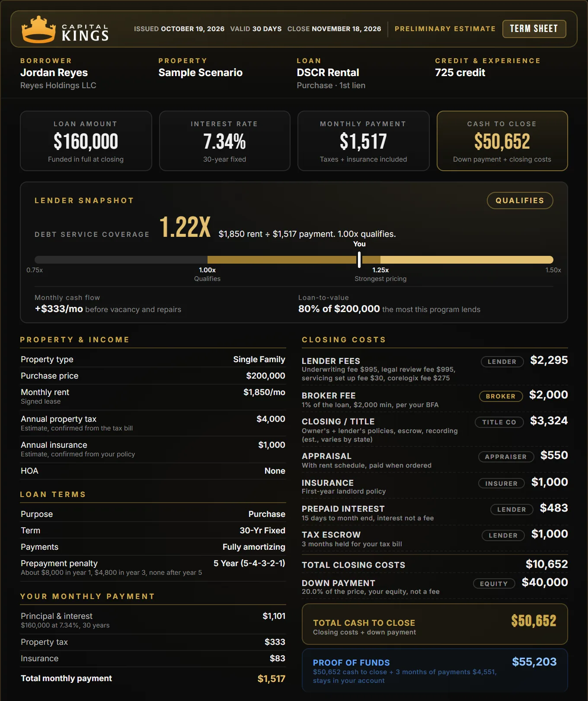Viewport: 588px width, 701px height.
Task: Click 'CLOSE NOVEMBER 18, 2026' date
Action: click(334, 29)
